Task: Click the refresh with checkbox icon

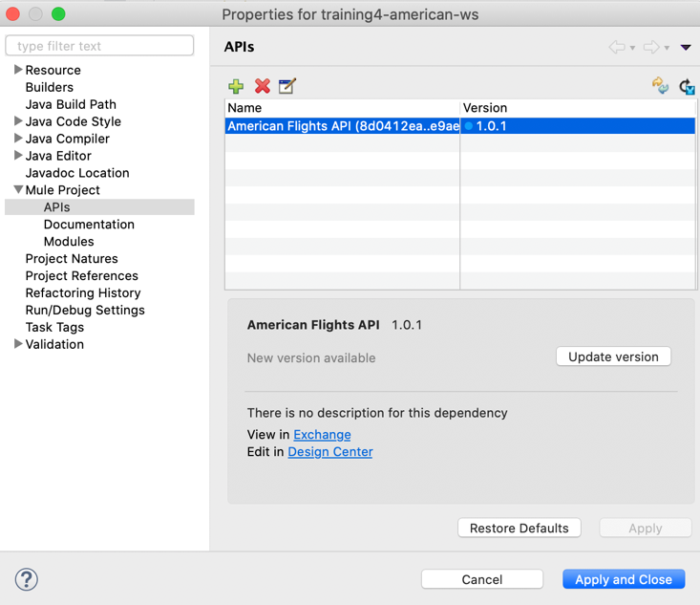Action: tap(687, 86)
